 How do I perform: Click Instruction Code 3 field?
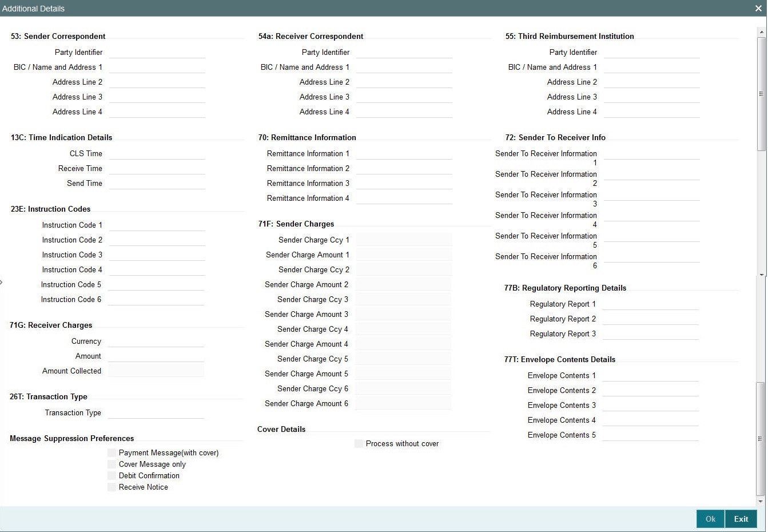point(157,255)
